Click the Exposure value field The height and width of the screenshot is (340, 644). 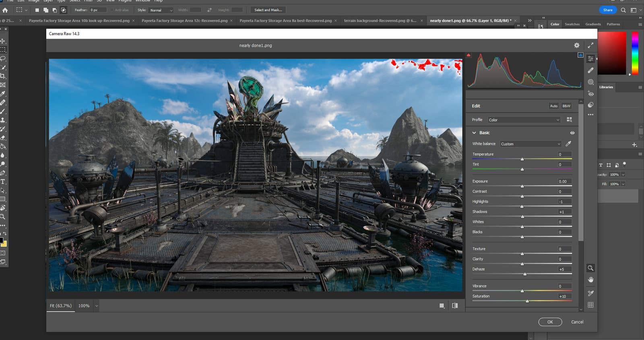click(x=564, y=181)
